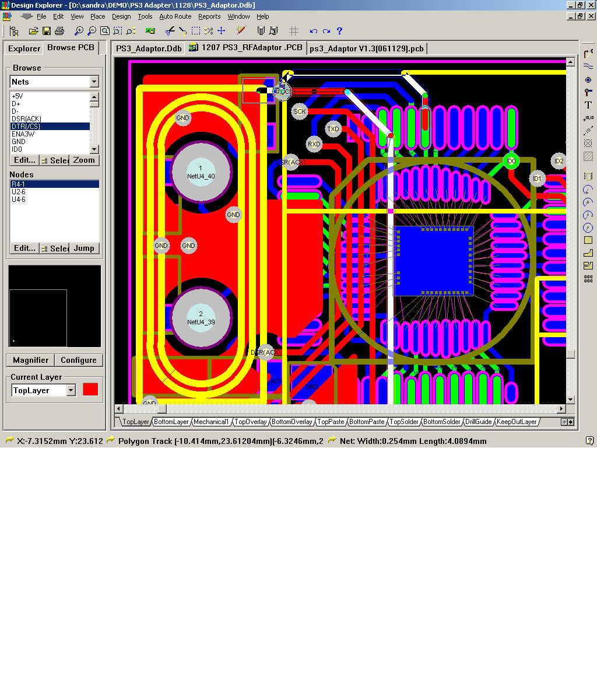Deselect all objects icon
The width and height of the screenshot is (597, 700).
(208, 31)
